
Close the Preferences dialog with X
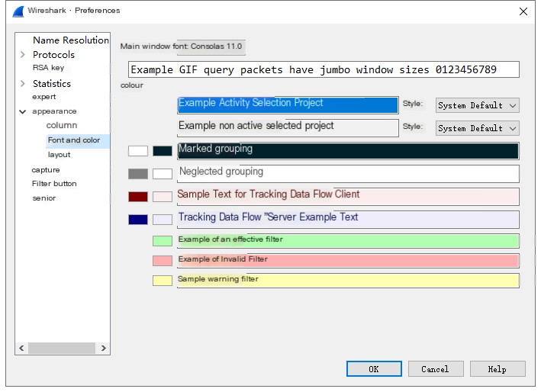[523, 11]
